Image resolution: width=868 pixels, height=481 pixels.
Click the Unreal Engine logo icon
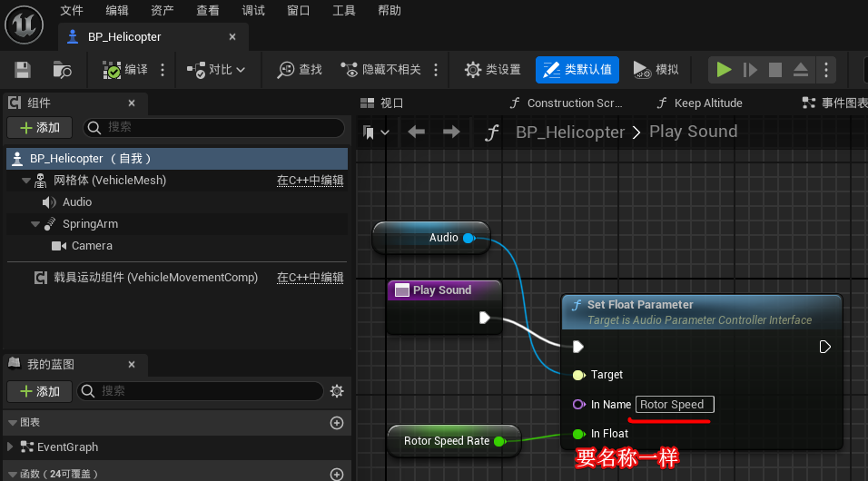pyautogui.click(x=24, y=25)
